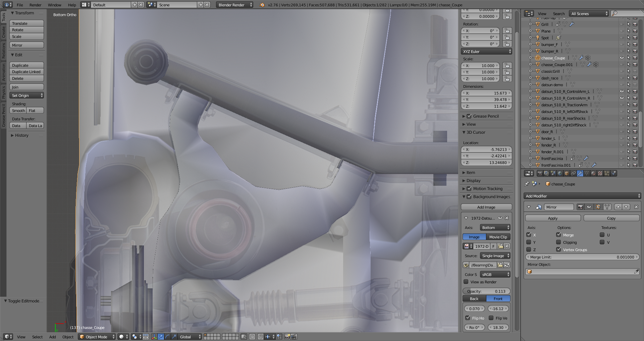Toggle snap magnet icon in header
Viewport: 644px width, 341px height.
click(261, 337)
